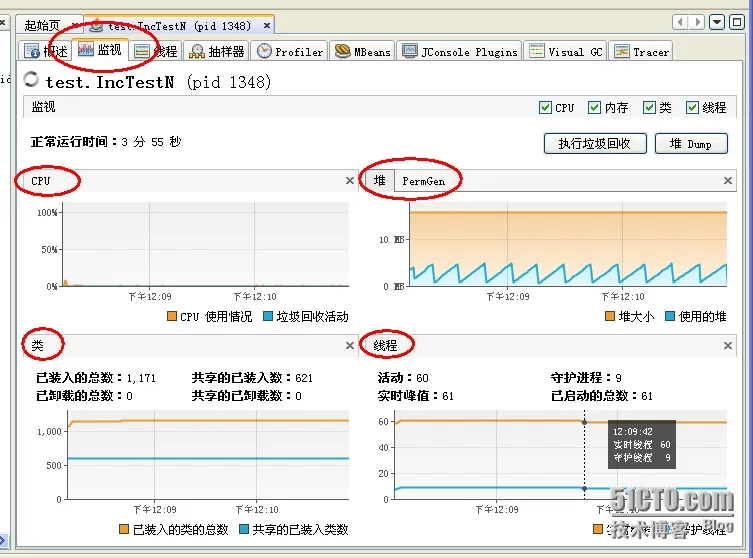753x558 pixels.
Task: Close the 线程 threads chart panel
Action: click(728, 345)
